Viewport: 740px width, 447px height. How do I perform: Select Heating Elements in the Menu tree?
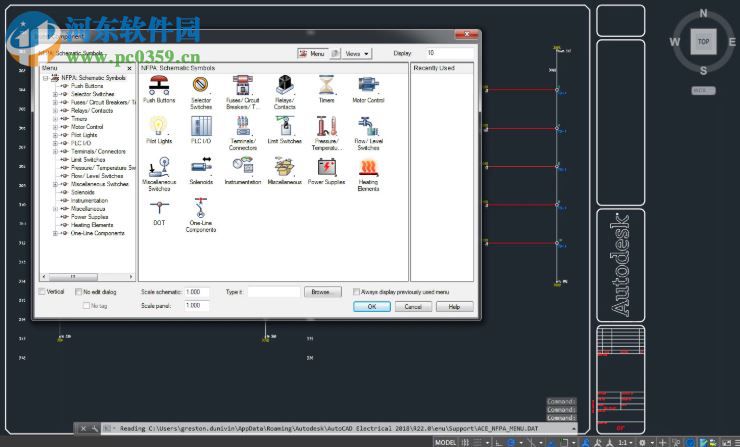92,225
